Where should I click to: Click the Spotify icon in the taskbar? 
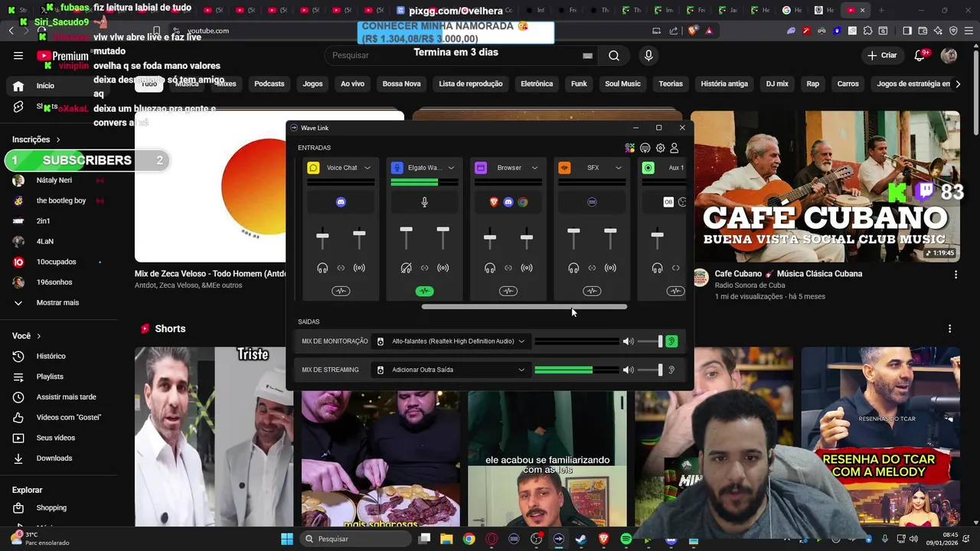pyautogui.click(x=626, y=539)
